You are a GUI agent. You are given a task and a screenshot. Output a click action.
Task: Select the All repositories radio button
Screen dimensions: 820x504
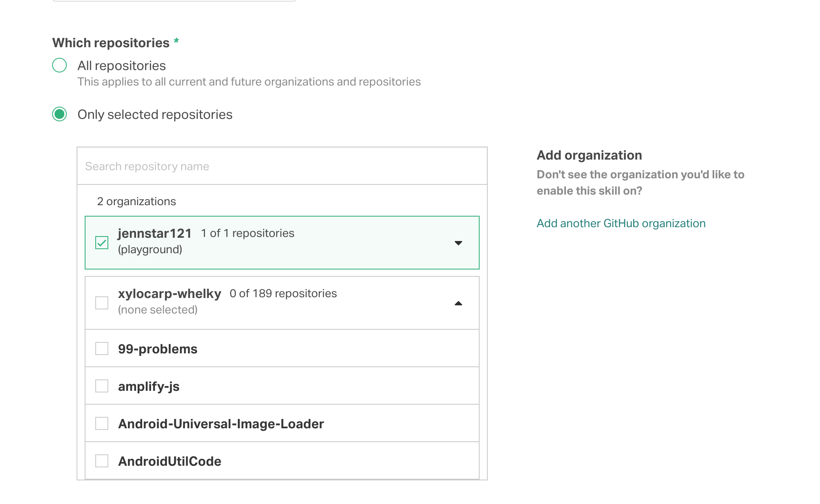(x=59, y=65)
